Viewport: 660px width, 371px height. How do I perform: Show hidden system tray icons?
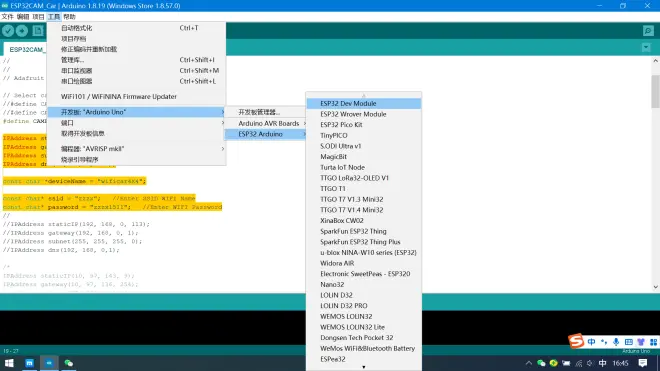[529, 363]
